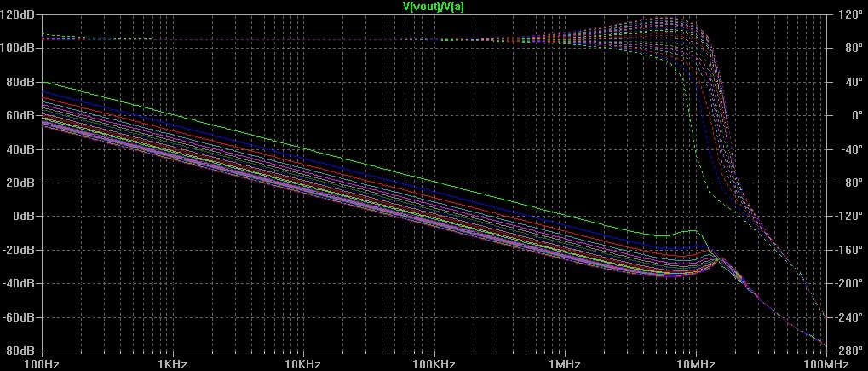
Task: Click the -240° phase axis label
Action: click(x=847, y=317)
